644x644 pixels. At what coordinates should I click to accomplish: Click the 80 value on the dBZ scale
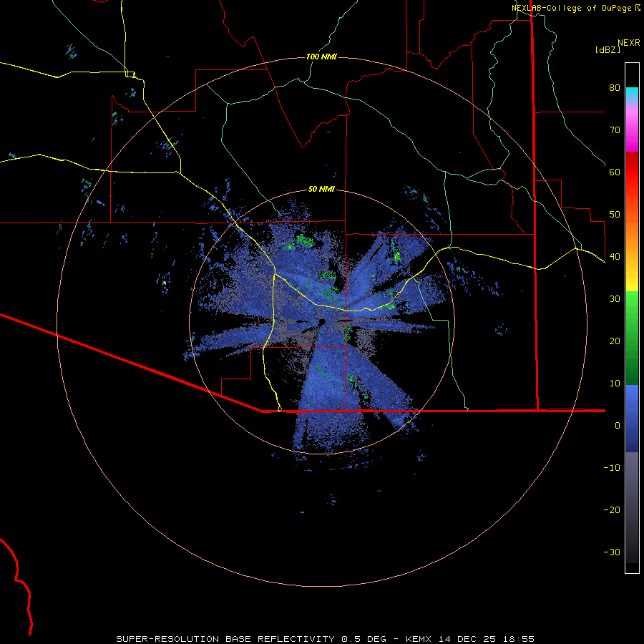click(615, 88)
